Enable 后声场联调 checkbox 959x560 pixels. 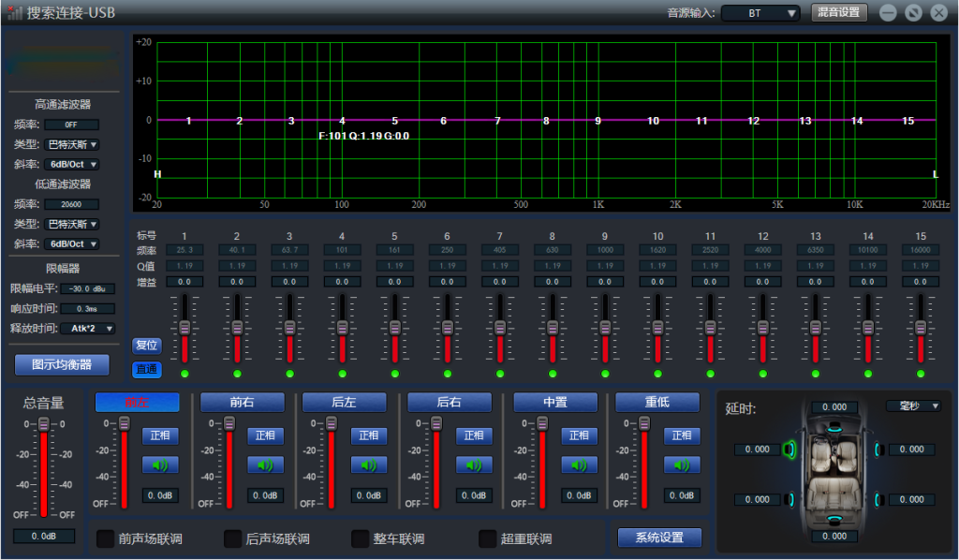click(x=233, y=538)
